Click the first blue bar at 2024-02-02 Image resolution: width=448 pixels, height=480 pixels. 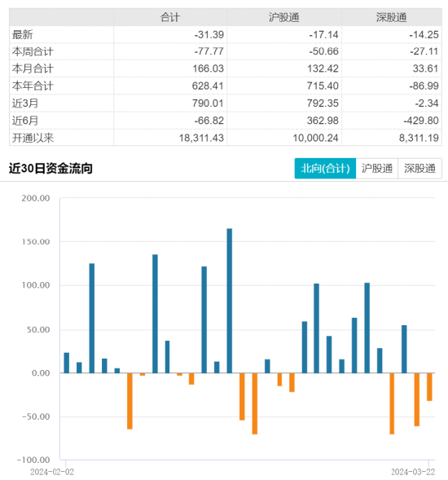[x=67, y=363]
